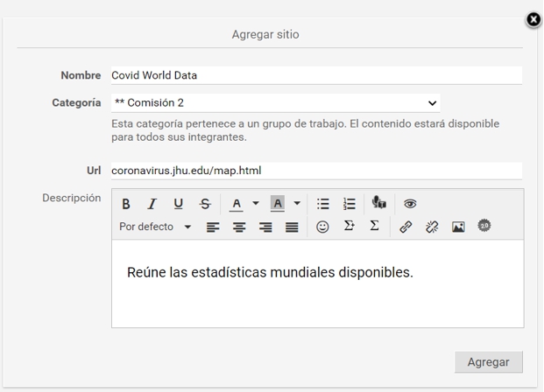This screenshot has width=544, height=392.
Task: Insert a link with chain icon
Action: coord(406,227)
